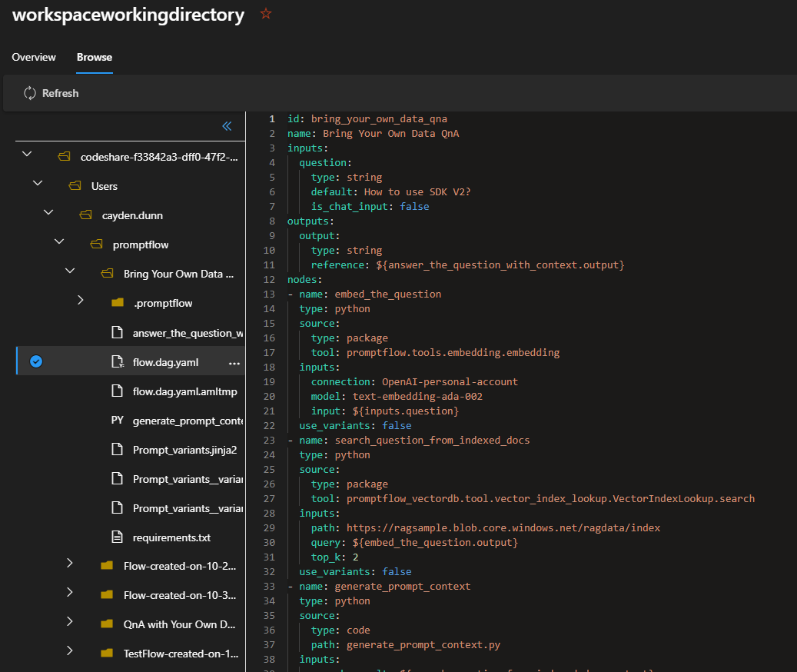Open the flow.dag.yaml.amltmp file
Screen dimensions: 797x672
tap(185, 391)
